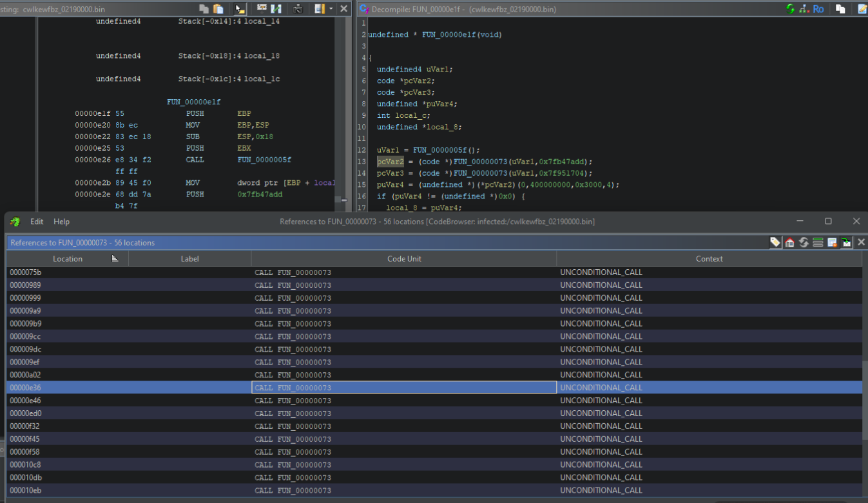This screenshot has width=868, height=503.
Task: Select the row at location 000010c8
Action: coord(434,464)
